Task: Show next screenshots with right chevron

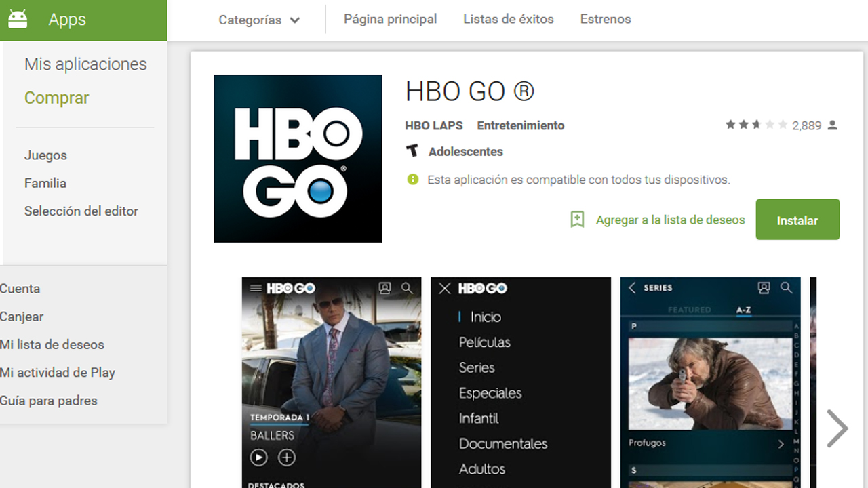Action: pyautogui.click(x=837, y=428)
